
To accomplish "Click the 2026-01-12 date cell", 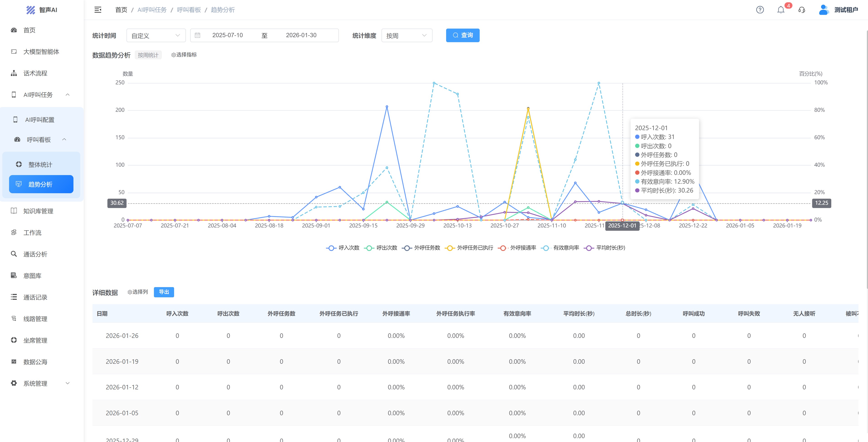I will (122, 387).
